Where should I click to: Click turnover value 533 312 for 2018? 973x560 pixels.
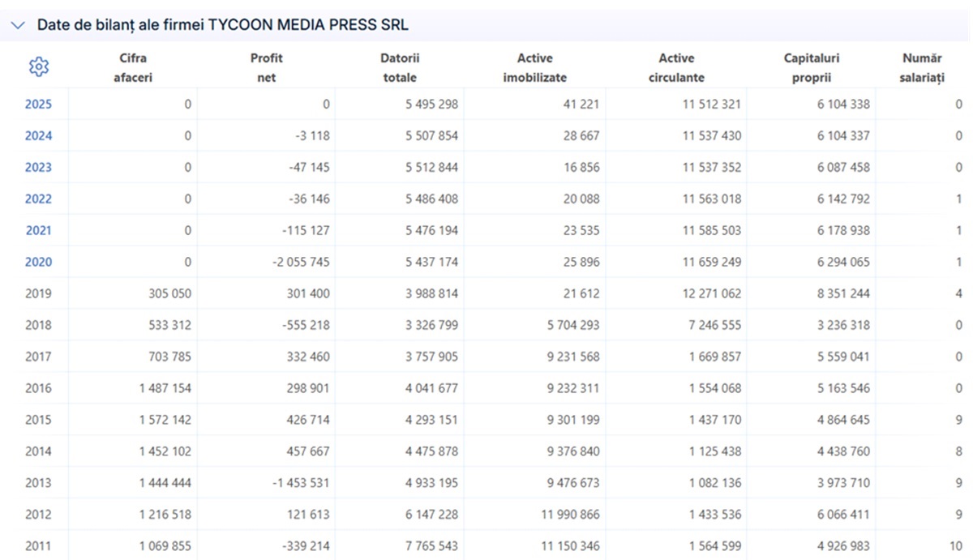click(169, 325)
